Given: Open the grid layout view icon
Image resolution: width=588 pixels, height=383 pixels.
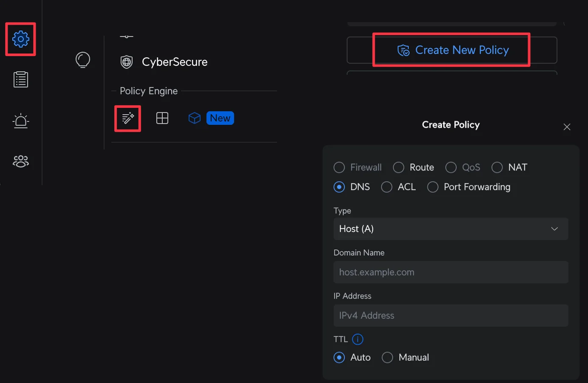Looking at the screenshot, I should pyautogui.click(x=162, y=118).
